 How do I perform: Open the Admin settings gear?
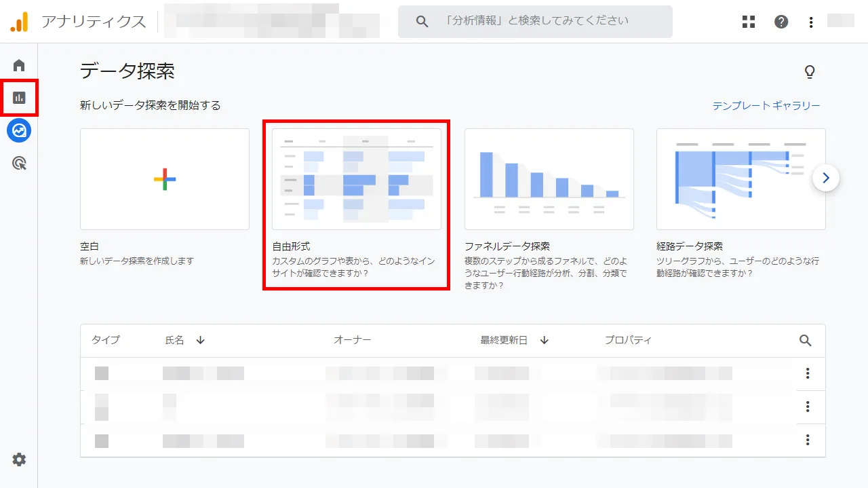click(18, 459)
